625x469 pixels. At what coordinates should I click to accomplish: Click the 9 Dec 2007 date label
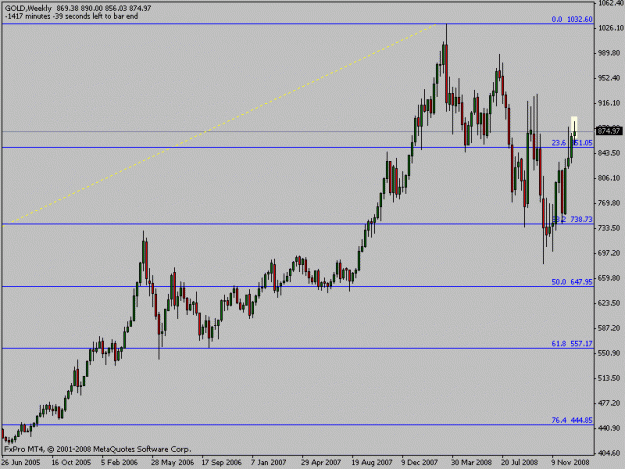click(x=420, y=462)
